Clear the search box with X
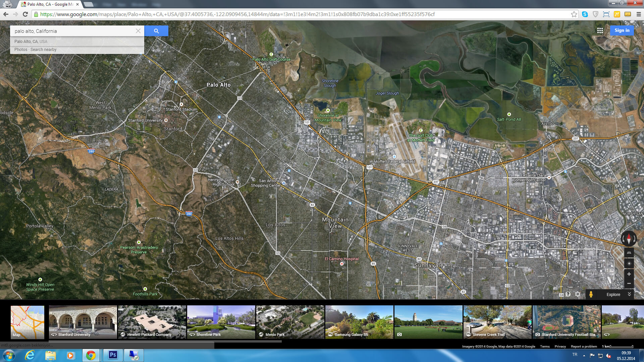The height and width of the screenshot is (362, 644). tap(138, 31)
